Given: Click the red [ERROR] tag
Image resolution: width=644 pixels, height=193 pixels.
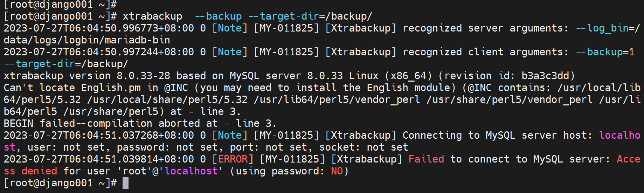Looking at the screenshot, I should 233,159.
